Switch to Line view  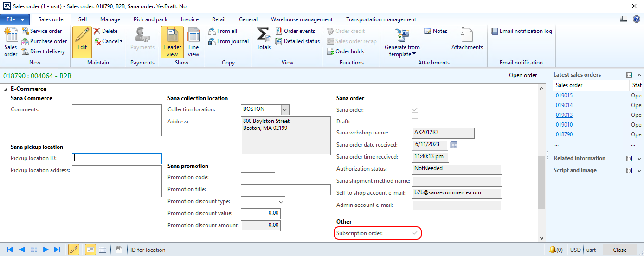point(193,42)
